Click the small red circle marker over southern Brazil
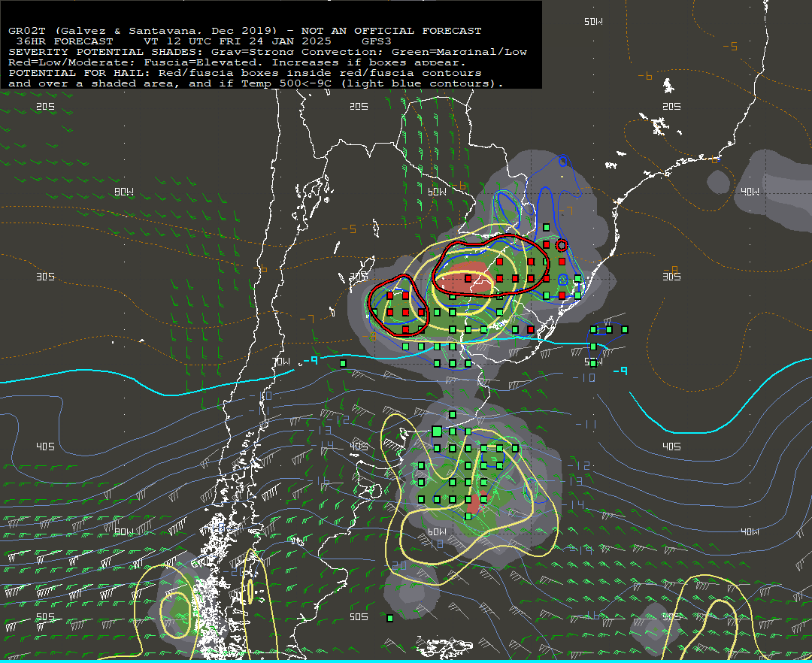812x663 pixels. tap(562, 245)
